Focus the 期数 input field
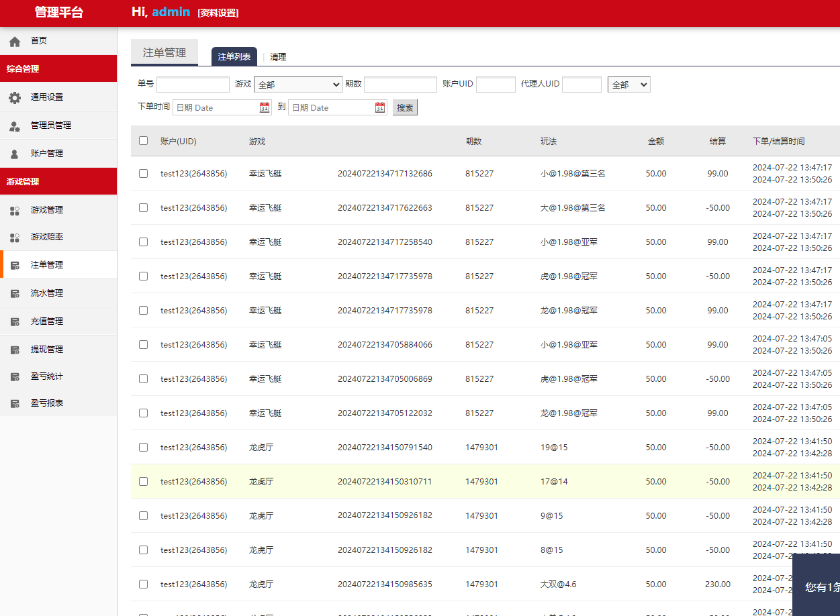This screenshot has width=840, height=616. click(x=400, y=85)
